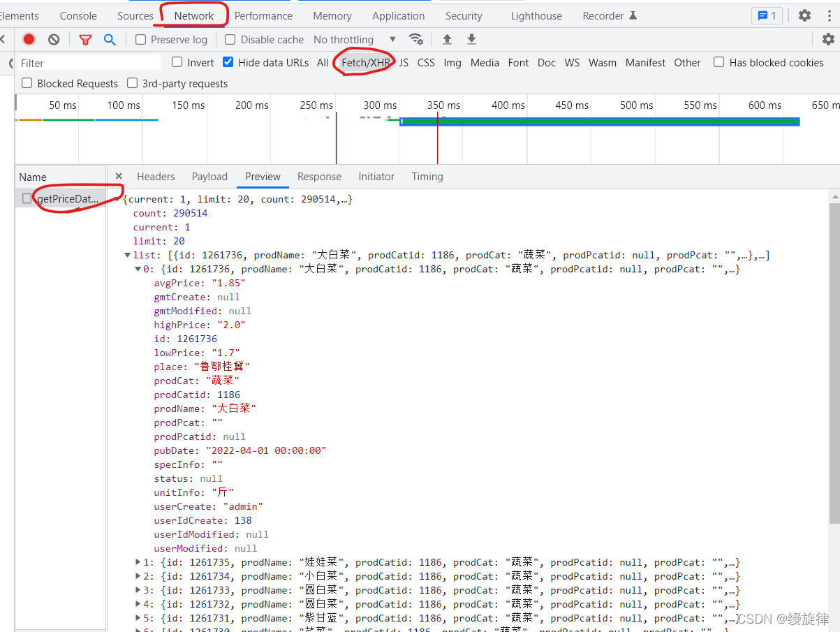Open the Performance tab
This screenshot has height=632, width=840.
(x=263, y=15)
